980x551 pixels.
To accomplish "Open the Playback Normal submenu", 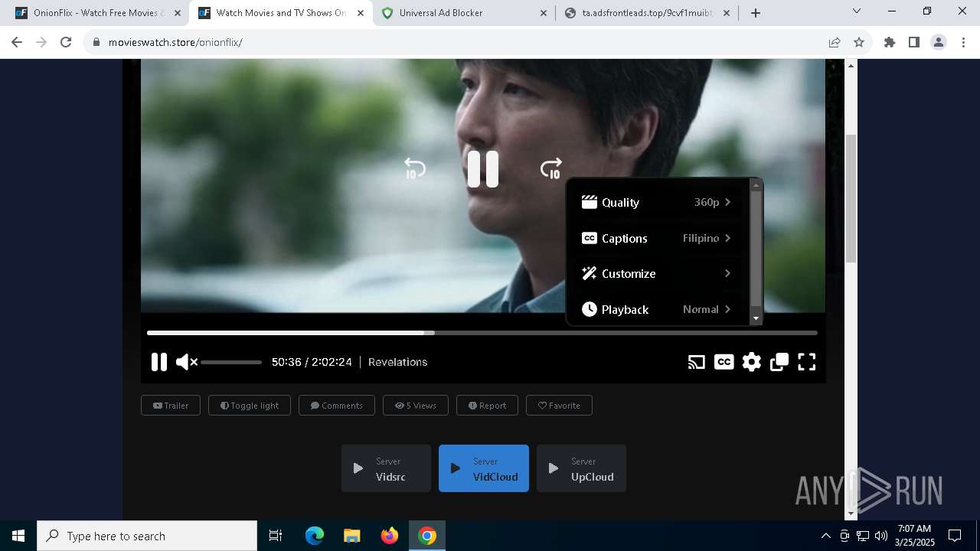I will (x=657, y=309).
